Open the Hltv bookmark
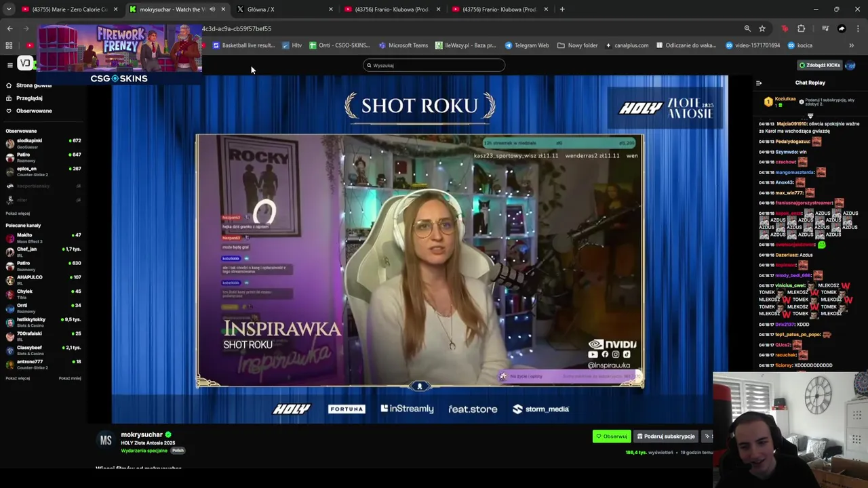This screenshot has width=868, height=488. tap(292, 45)
